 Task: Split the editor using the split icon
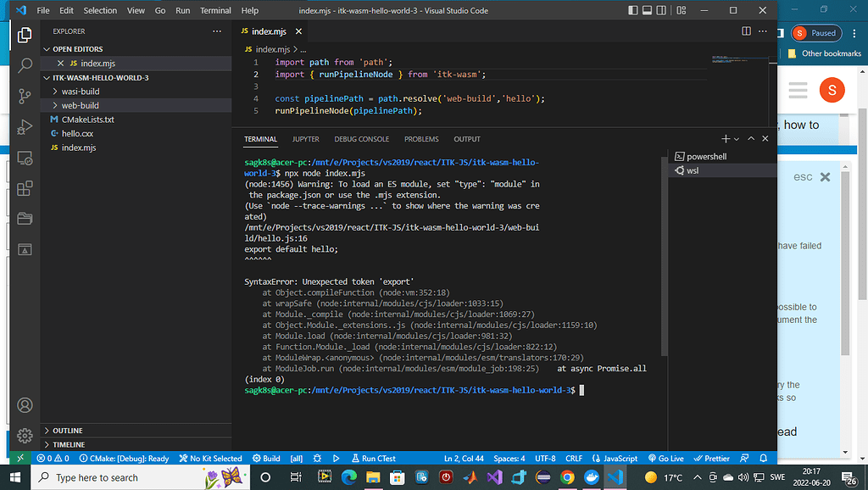pos(746,31)
